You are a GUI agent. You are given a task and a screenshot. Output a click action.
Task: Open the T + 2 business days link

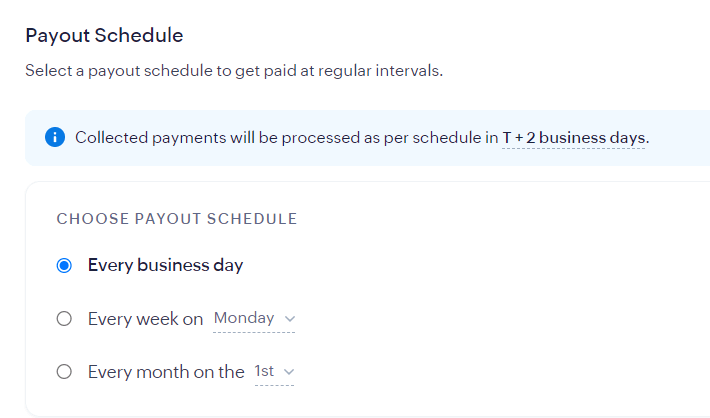[x=574, y=137]
